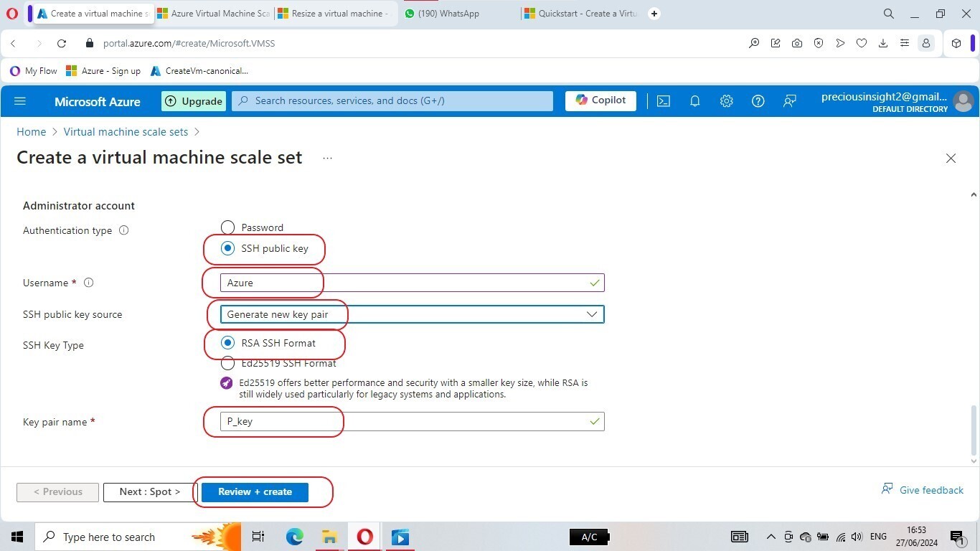Go back in browser history
Screen dimensions: 980x551
(x=13, y=43)
